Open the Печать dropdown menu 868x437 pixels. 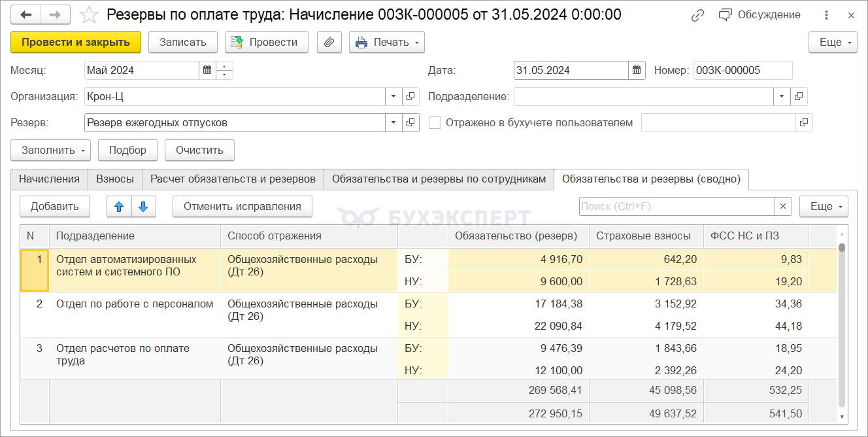click(x=387, y=43)
